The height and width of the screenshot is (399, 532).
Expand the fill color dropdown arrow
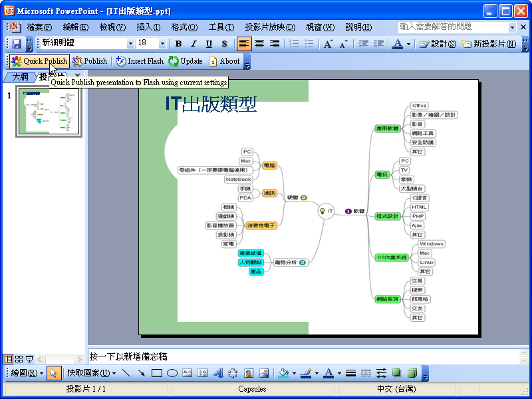pyautogui.click(x=294, y=374)
